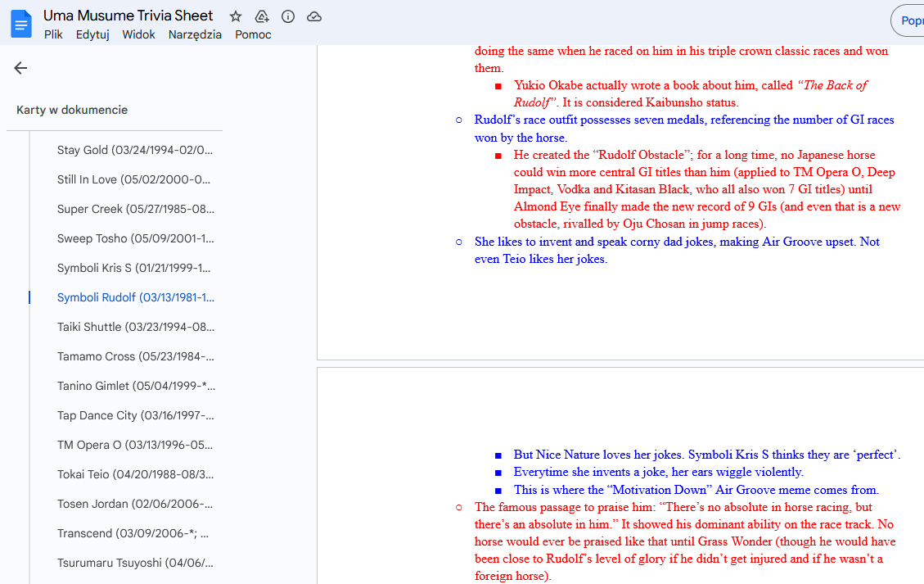Screen dimensions: 924x584
Task: Open the Narzędzia menu
Action: 195,34
